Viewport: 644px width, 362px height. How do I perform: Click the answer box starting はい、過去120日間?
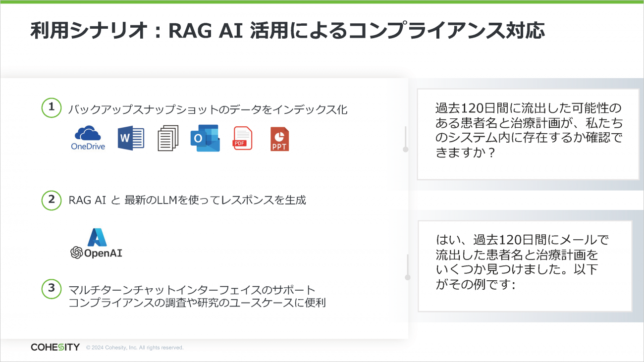coord(525,266)
